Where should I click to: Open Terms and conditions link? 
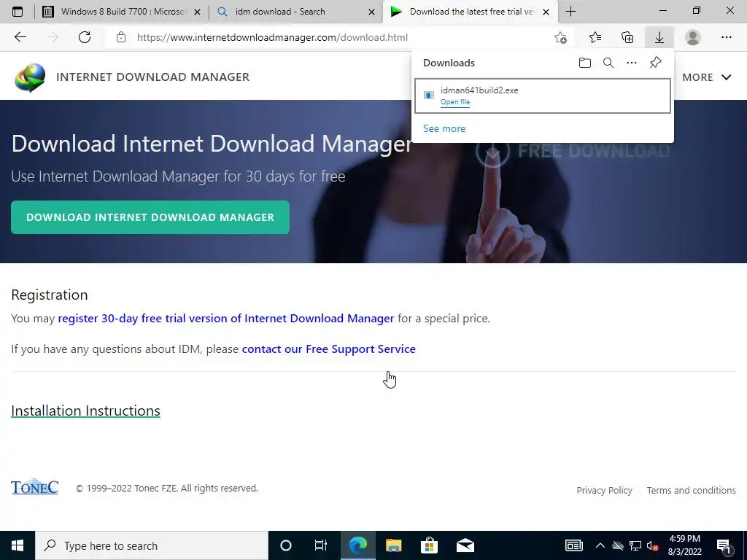click(x=691, y=490)
